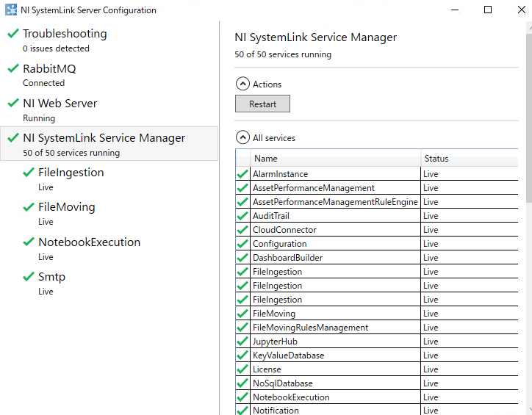Click the NI SystemLink app icon in title bar
532x415 pixels.
tap(11, 10)
